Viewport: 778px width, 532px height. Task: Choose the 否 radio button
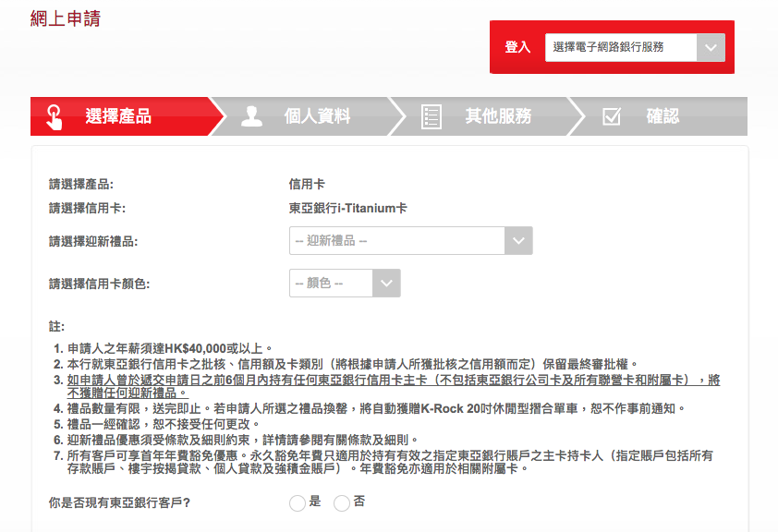click(342, 502)
